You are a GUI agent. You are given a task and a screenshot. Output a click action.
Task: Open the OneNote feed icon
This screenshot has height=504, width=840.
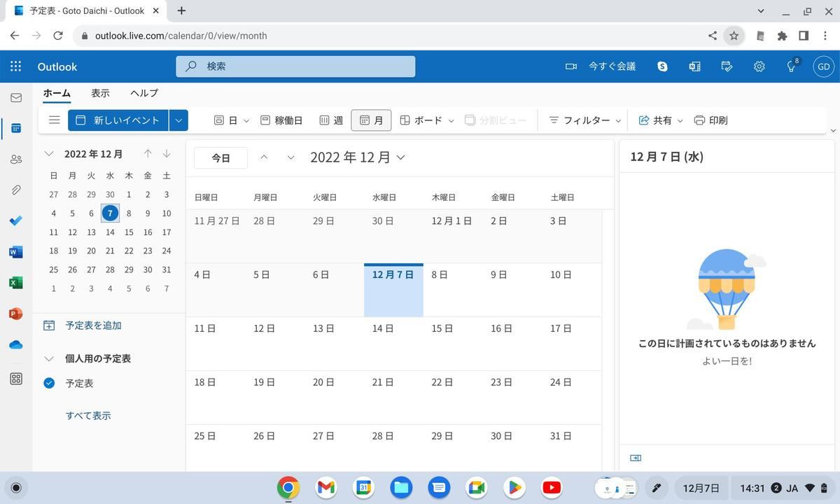(694, 66)
